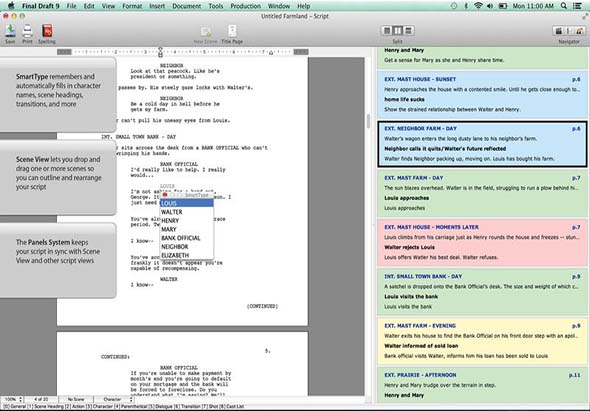Click the Wi-Fi status icon
This screenshot has width=590, height=411.
click(478, 6)
